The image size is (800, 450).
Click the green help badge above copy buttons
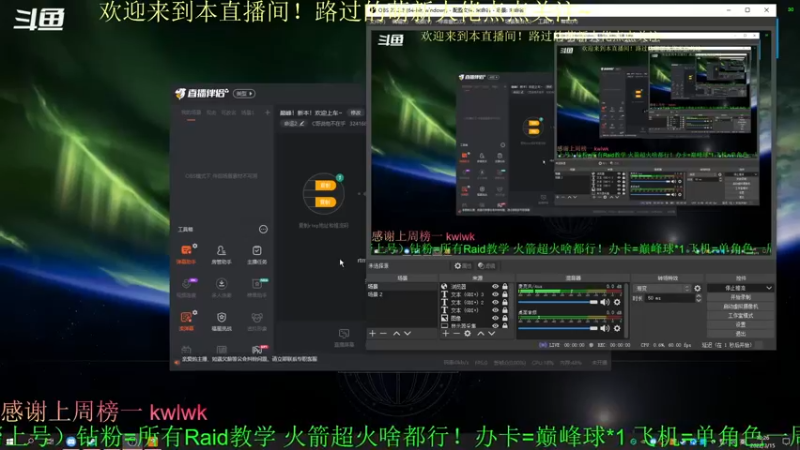tap(340, 178)
